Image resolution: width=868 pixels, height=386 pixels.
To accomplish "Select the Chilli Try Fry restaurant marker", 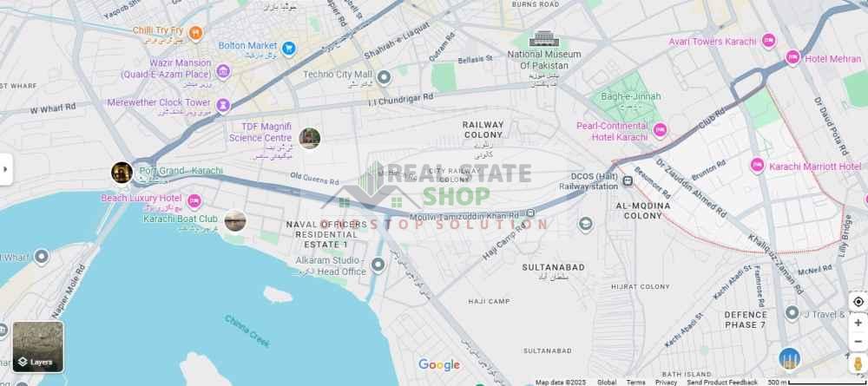I will [x=194, y=33].
